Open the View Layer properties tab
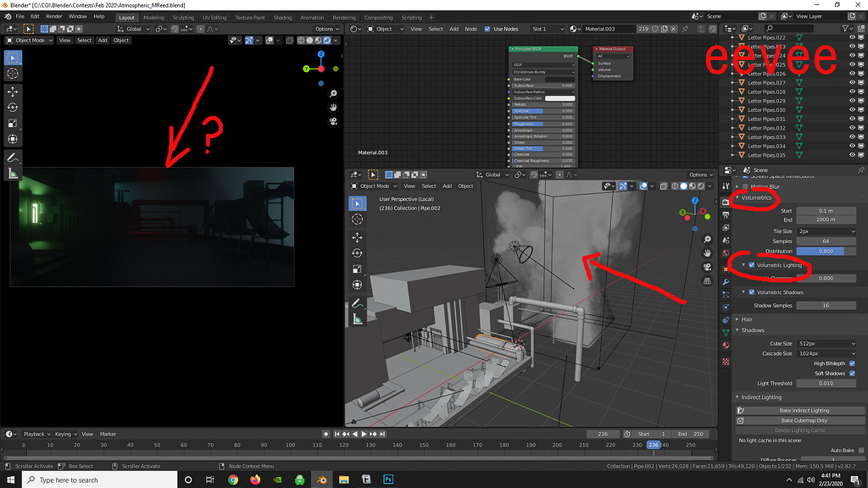This screenshot has width=868, height=488. (x=726, y=229)
